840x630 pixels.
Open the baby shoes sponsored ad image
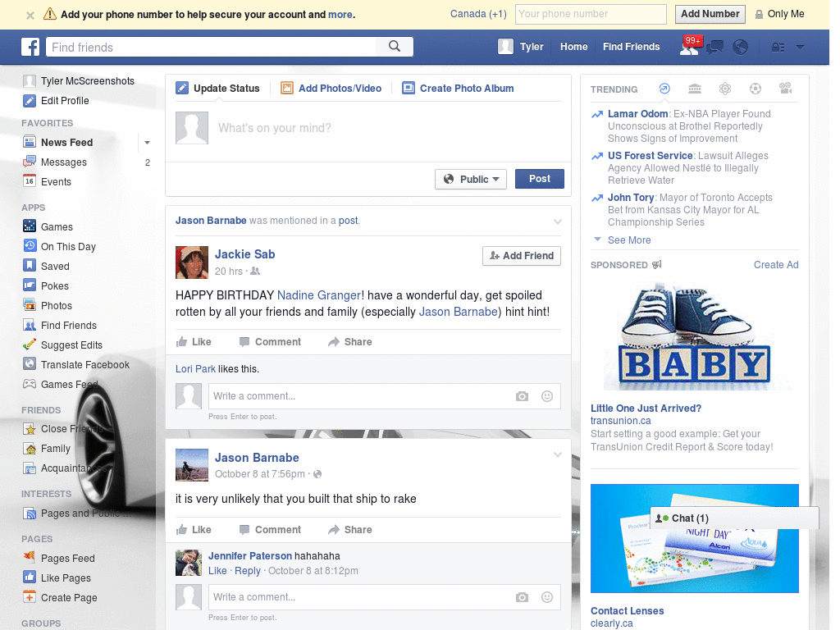point(695,336)
